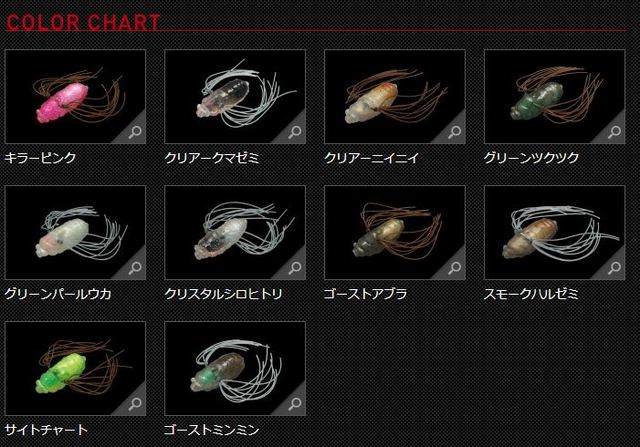Click the magnifier icon on クリアークマゼミ image

click(295, 132)
